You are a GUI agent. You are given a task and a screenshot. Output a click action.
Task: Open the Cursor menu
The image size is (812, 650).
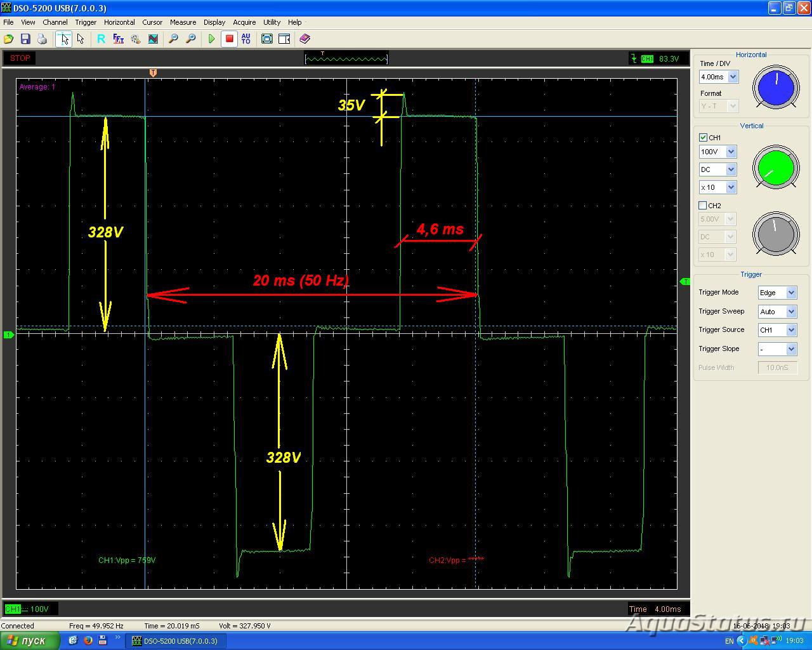coord(152,22)
